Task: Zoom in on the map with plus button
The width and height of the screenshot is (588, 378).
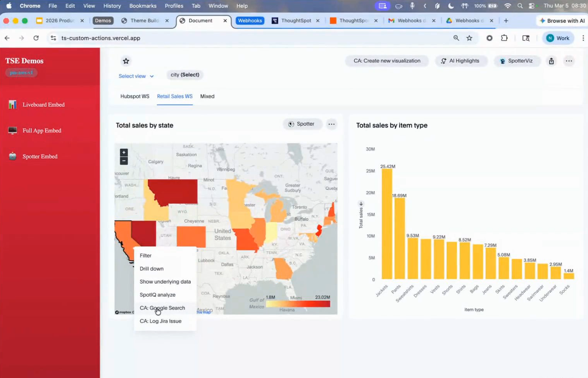Action: (x=124, y=153)
